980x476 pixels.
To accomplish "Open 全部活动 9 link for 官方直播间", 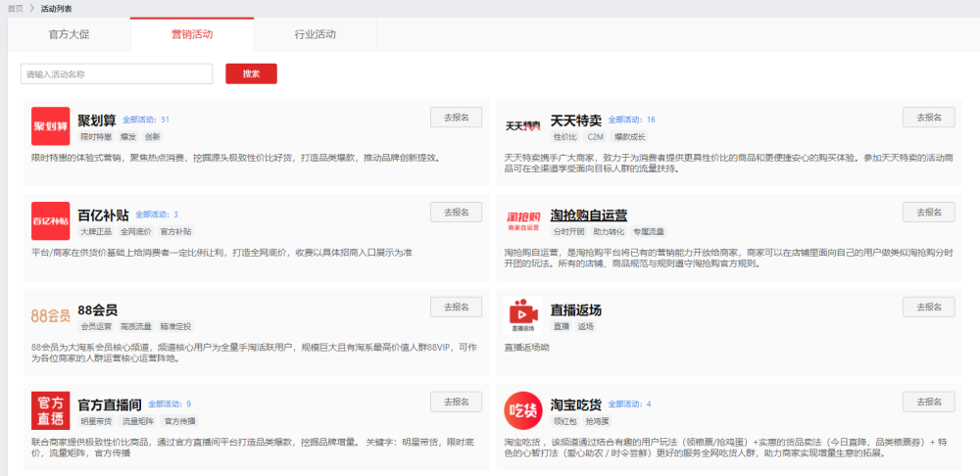I will coord(170,404).
